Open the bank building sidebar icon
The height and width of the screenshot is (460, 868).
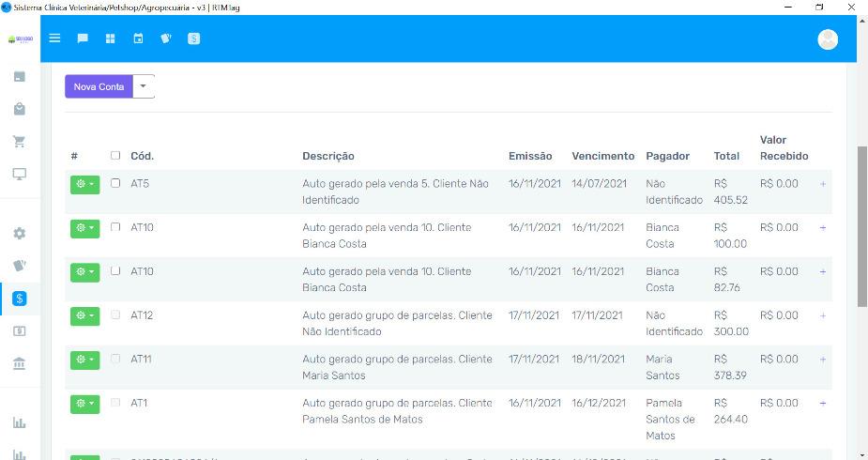pyautogui.click(x=20, y=363)
